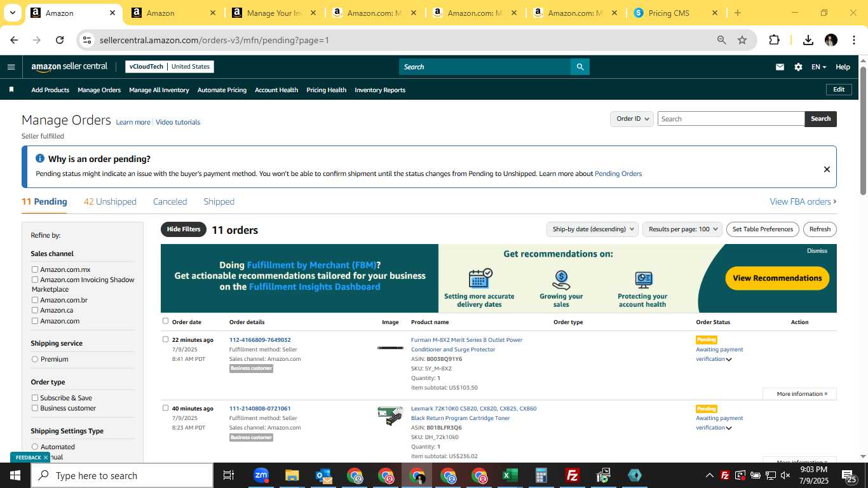Check the Amazon.com sales channel

point(35,321)
